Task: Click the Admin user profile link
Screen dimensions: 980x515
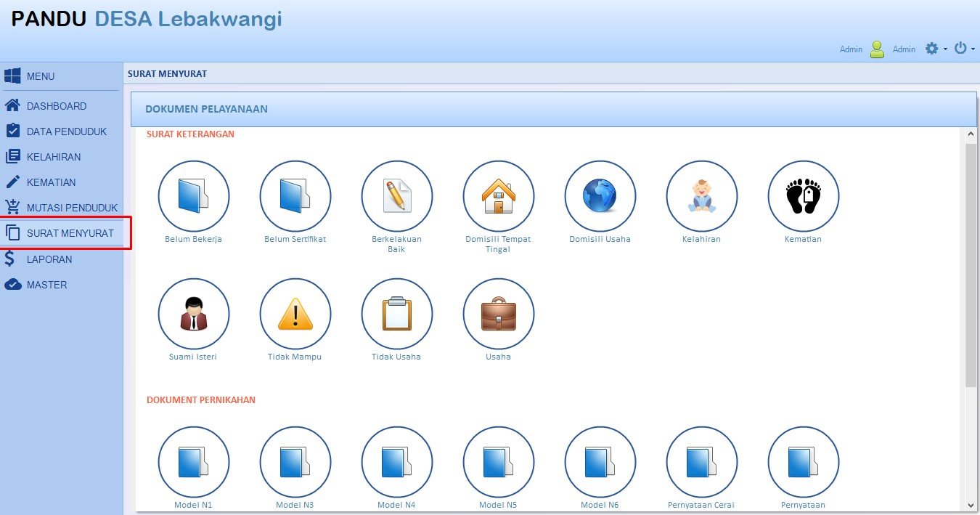Action: (x=904, y=49)
